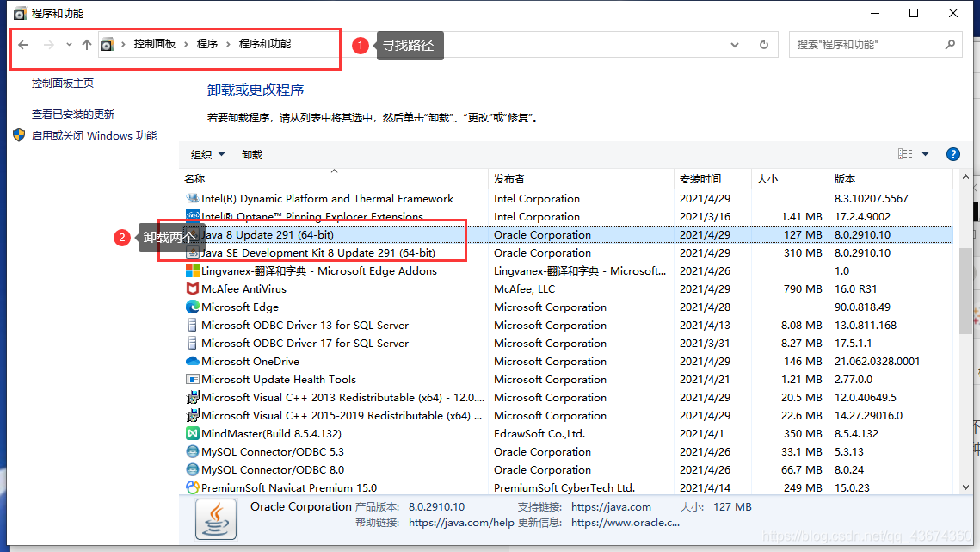Click the Microsoft Update Health Tools icon
980x552 pixels.
point(193,379)
